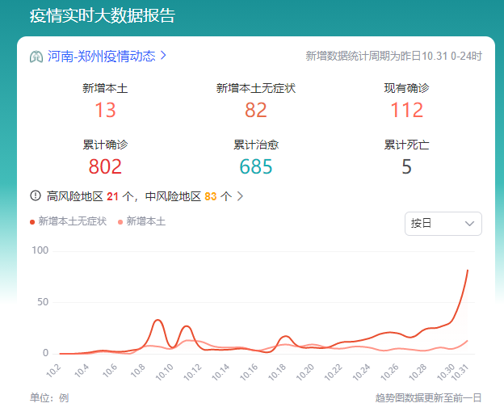Click the 10.10 date label on the chart

click(x=164, y=372)
